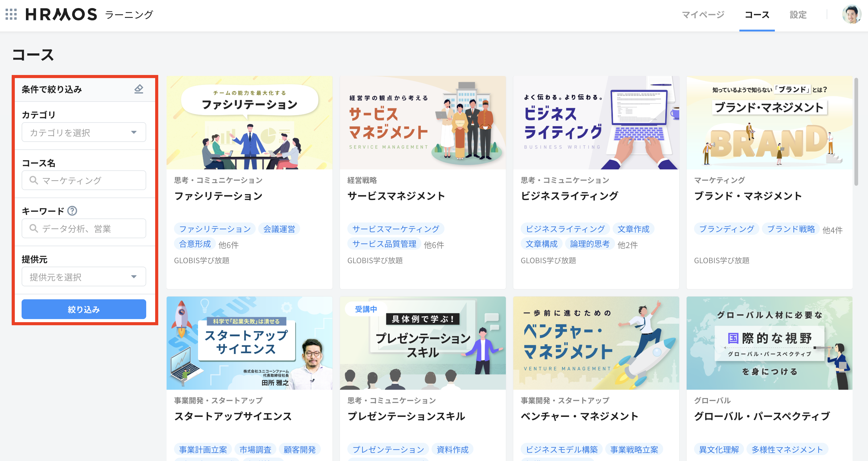Select the コース tab
Viewport: 868px width, 461px height.
coord(756,15)
